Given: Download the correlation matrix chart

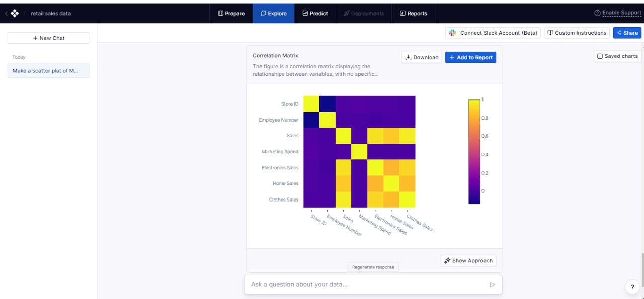Looking at the screenshot, I should click(422, 57).
